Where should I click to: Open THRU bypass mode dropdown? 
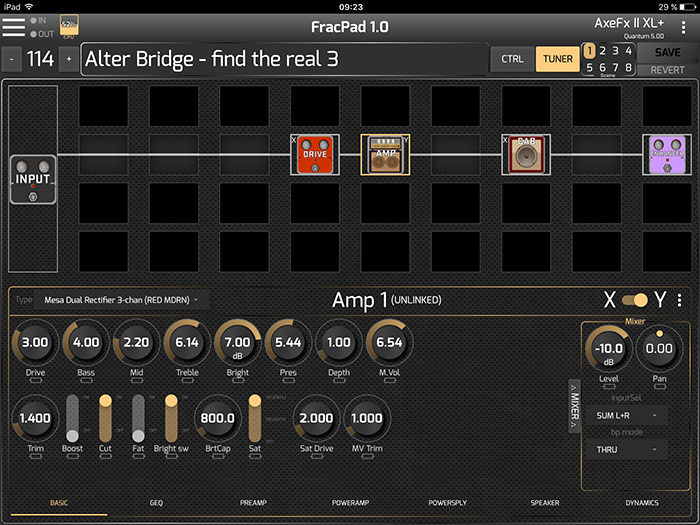[626, 450]
